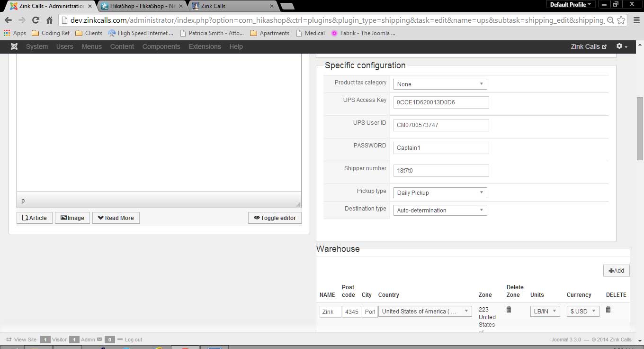
Task: Expand the Destination type dropdown
Action: pos(440,210)
